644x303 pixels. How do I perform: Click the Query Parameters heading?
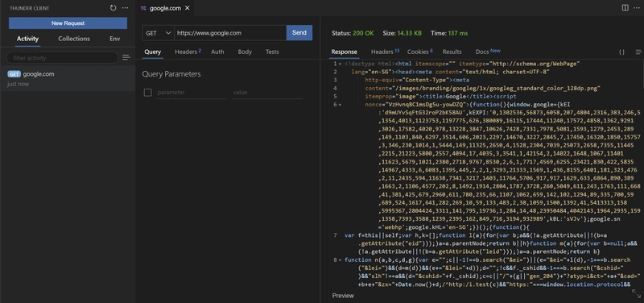click(171, 74)
